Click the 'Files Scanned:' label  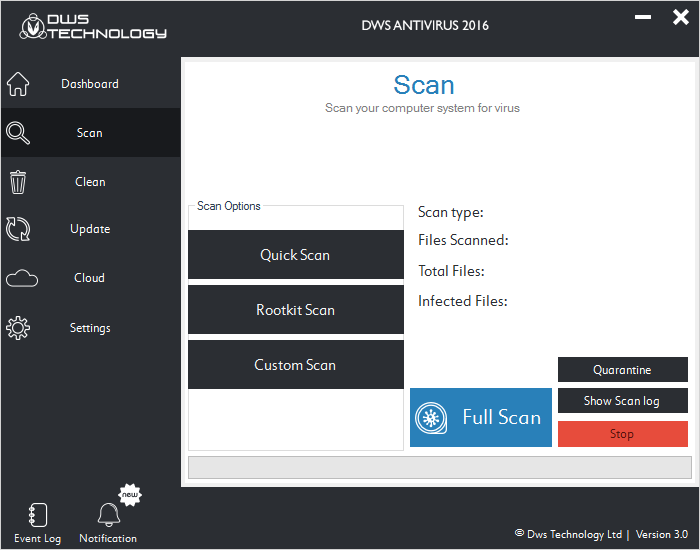pos(463,241)
